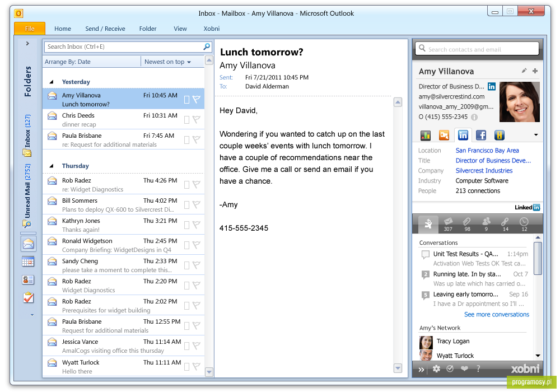Switch to Mail view in the navigation pane

point(28,244)
